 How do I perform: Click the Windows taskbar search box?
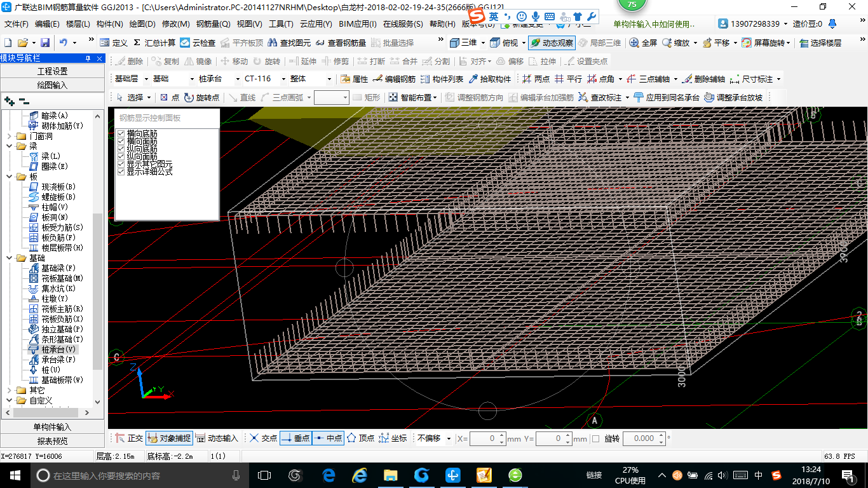point(139,475)
